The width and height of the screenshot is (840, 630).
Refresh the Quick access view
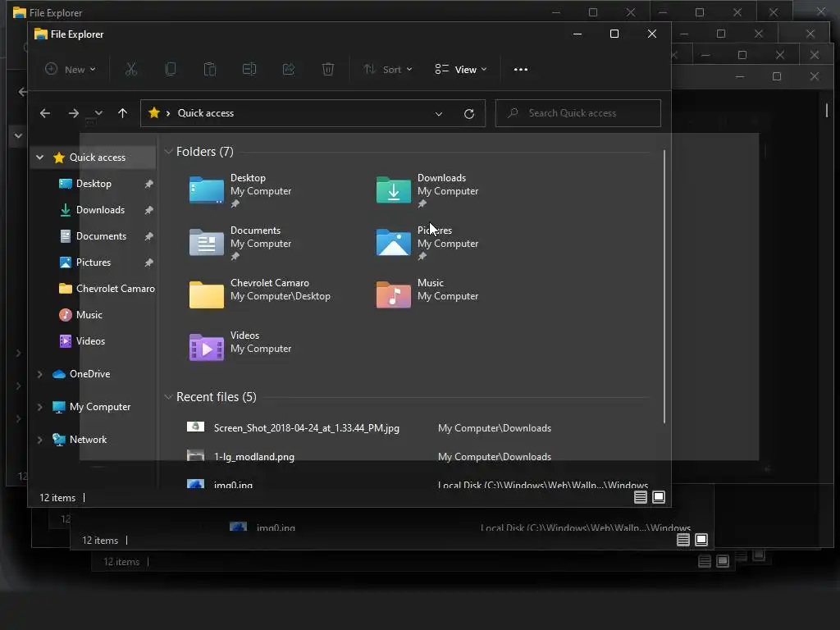point(468,113)
